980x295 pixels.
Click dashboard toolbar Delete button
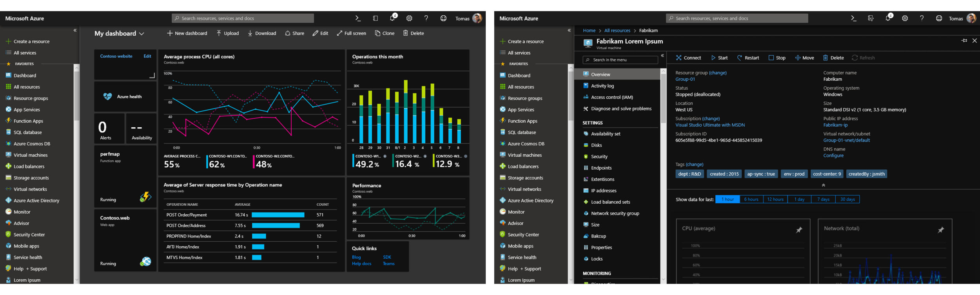(414, 33)
